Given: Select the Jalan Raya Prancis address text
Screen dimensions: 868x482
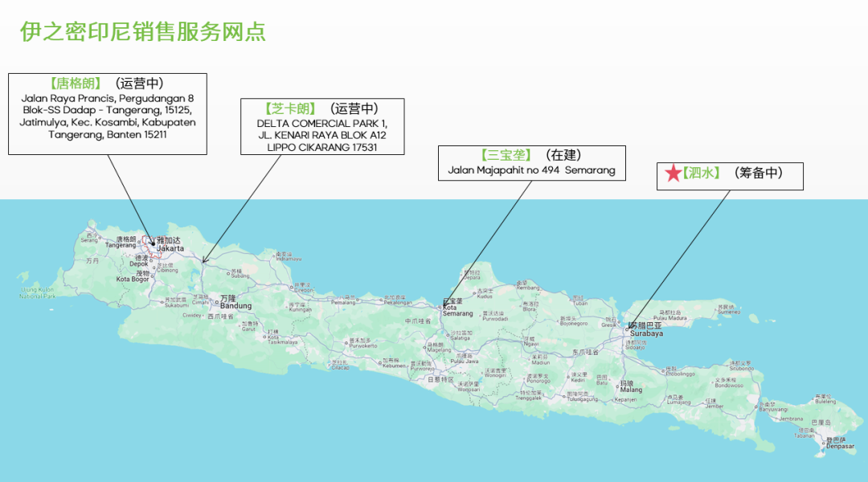Looking at the screenshot, I should tap(108, 116).
